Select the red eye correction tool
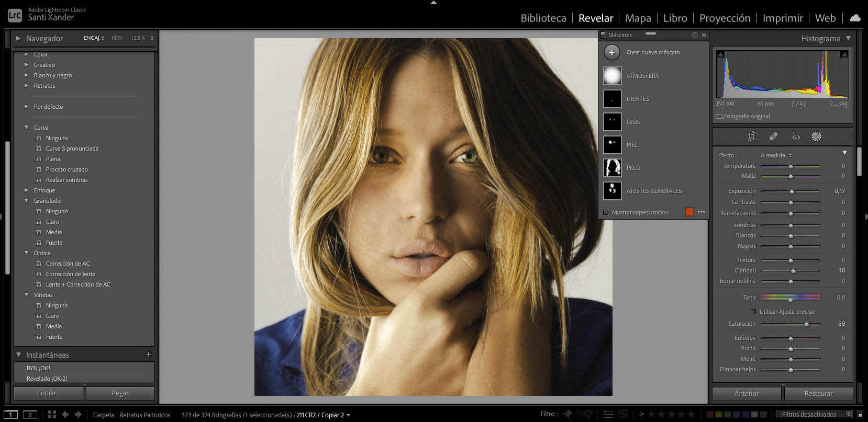The width and height of the screenshot is (868, 422). [x=795, y=136]
